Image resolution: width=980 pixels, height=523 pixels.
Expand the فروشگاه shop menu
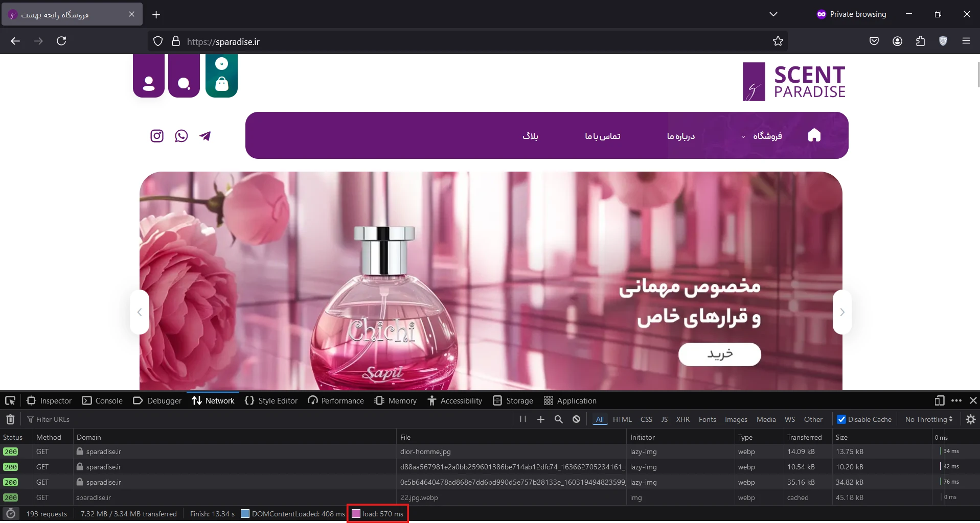[762, 136]
